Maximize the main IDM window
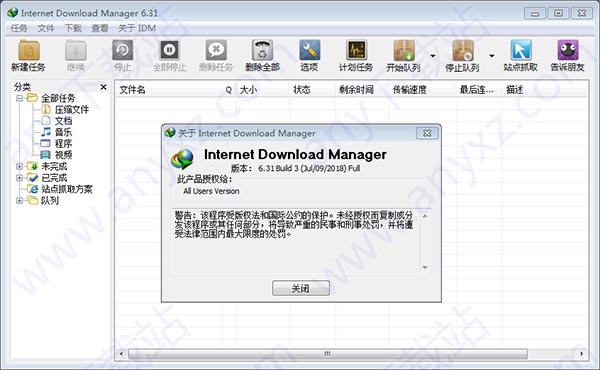This screenshot has height=370, width=600. click(x=558, y=13)
